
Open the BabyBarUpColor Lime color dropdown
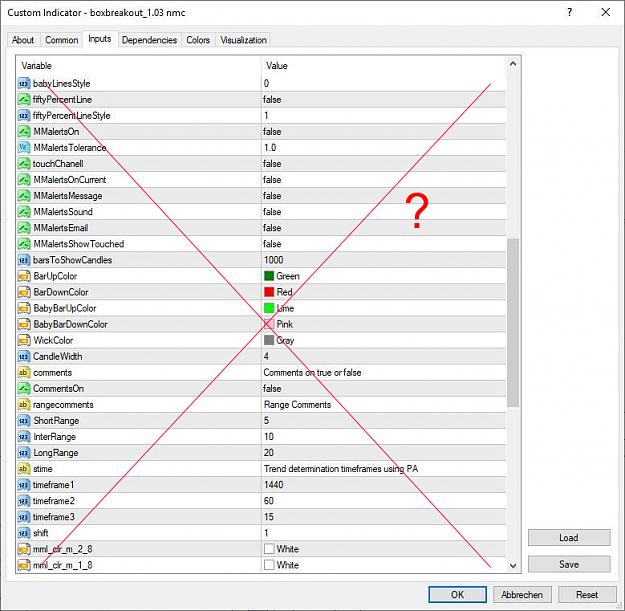click(x=384, y=308)
